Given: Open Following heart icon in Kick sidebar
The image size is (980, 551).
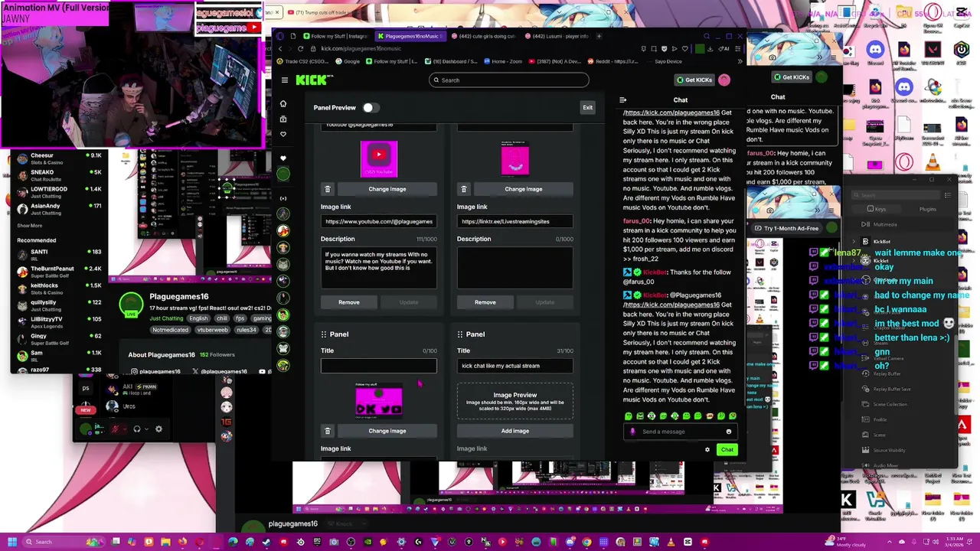Looking at the screenshot, I should (x=283, y=134).
